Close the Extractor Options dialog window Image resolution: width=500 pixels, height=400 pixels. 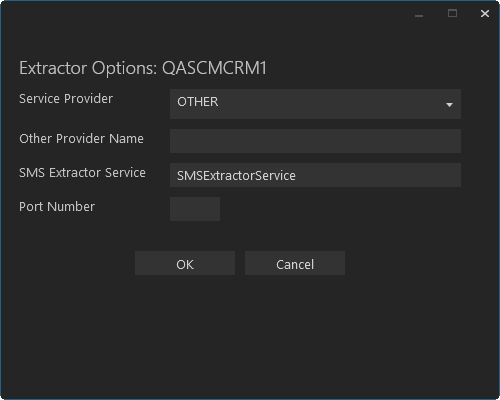point(485,14)
